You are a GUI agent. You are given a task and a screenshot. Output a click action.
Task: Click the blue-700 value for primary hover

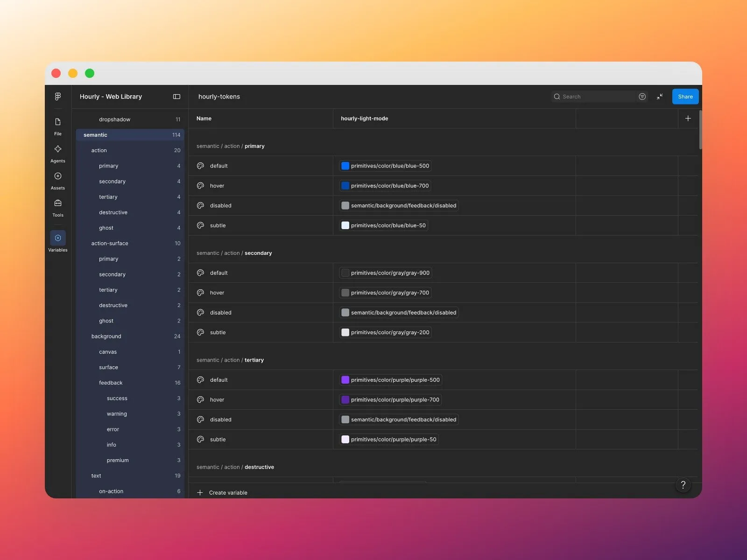pyautogui.click(x=386, y=186)
